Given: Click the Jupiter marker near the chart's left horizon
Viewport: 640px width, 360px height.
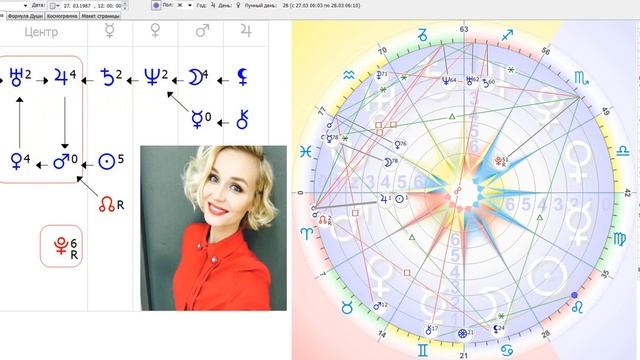Looking at the screenshot, I should coord(385,200).
